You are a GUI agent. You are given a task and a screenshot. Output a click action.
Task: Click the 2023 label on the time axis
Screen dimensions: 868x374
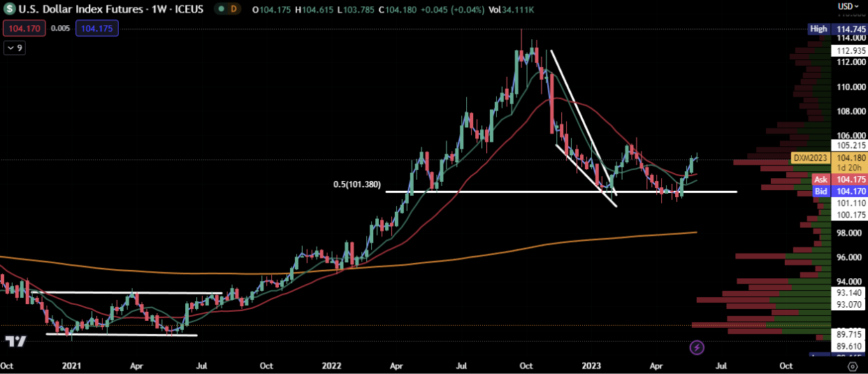591,366
